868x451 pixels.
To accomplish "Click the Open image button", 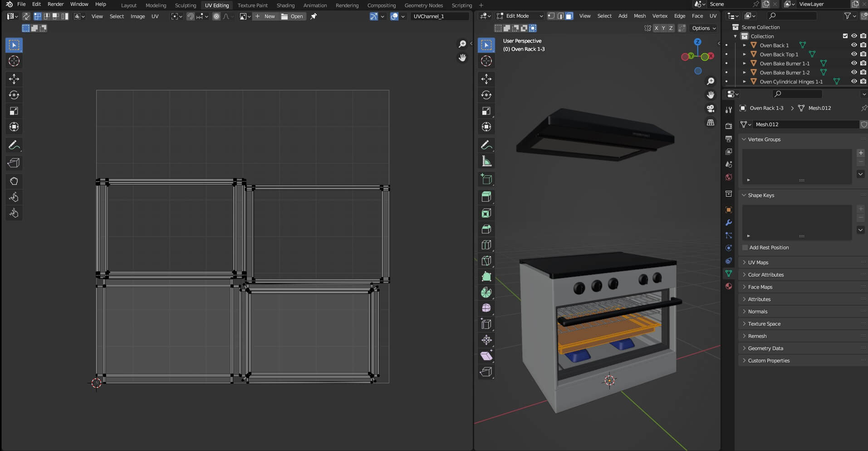I will (292, 16).
